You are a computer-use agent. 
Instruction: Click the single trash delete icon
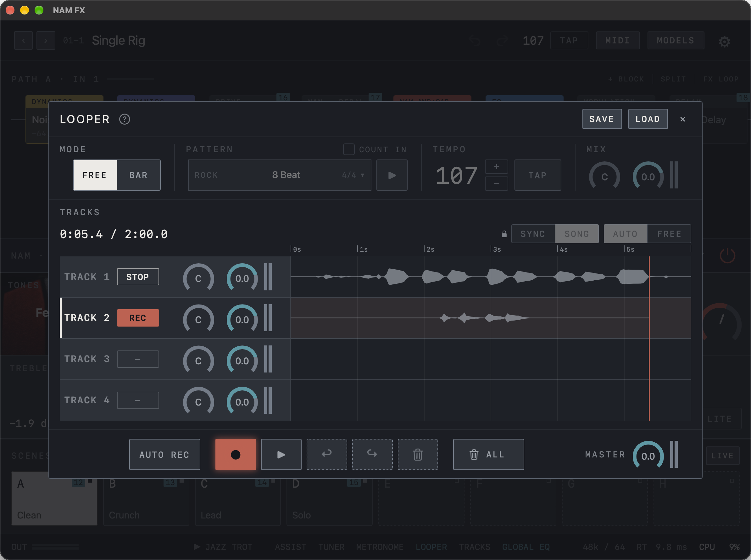418,454
